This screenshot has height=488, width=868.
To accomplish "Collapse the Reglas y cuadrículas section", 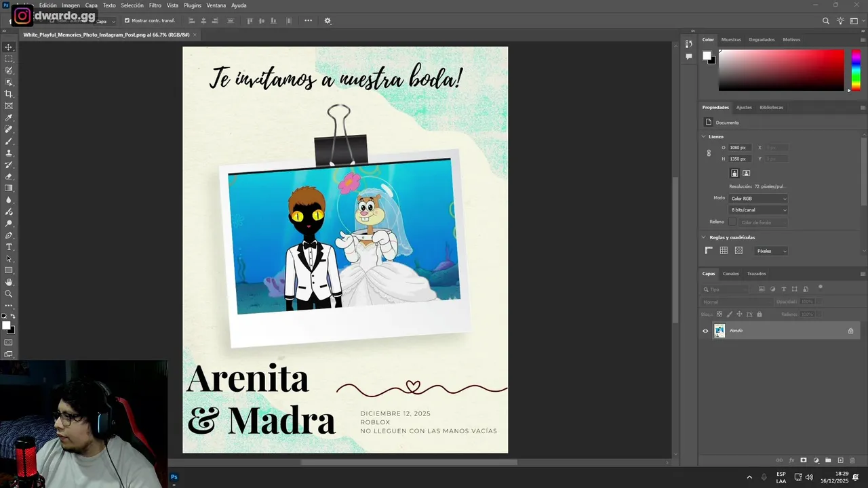I will (704, 238).
